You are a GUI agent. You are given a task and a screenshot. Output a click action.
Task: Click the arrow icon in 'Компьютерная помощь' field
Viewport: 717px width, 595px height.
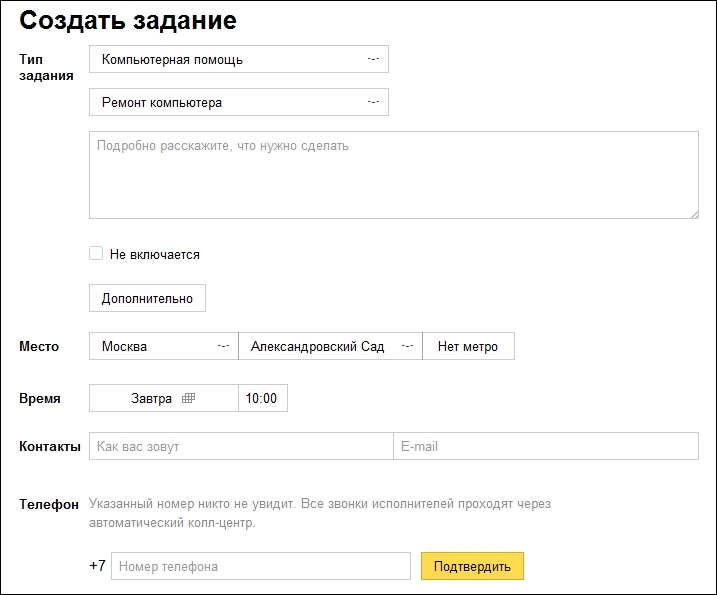coord(373,59)
